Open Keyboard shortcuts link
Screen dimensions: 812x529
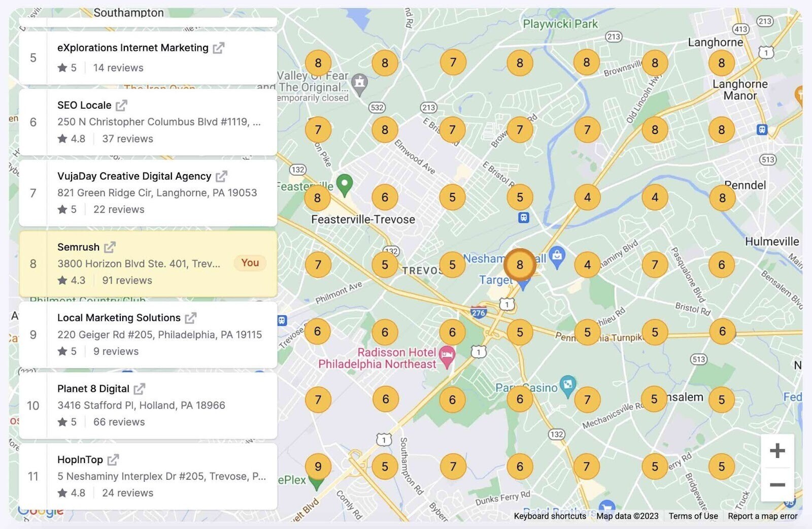coord(550,516)
